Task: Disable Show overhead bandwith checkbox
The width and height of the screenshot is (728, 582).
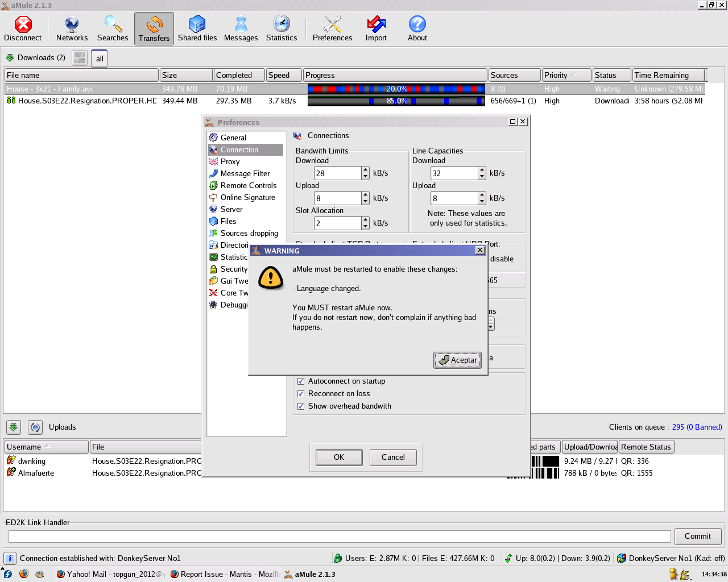Action: point(301,406)
